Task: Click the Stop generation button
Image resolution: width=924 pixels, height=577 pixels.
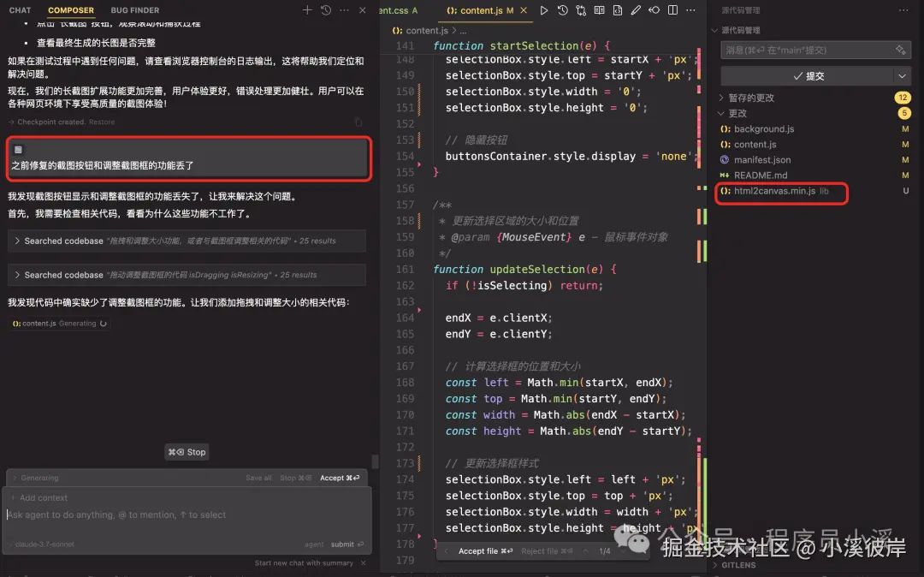Action: pyautogui.click(x=187, y=451)
